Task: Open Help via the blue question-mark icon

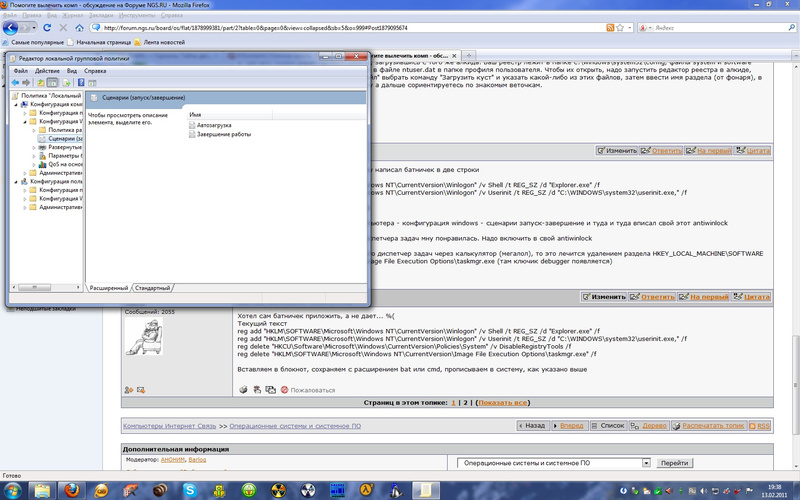Action: point(81,83)
